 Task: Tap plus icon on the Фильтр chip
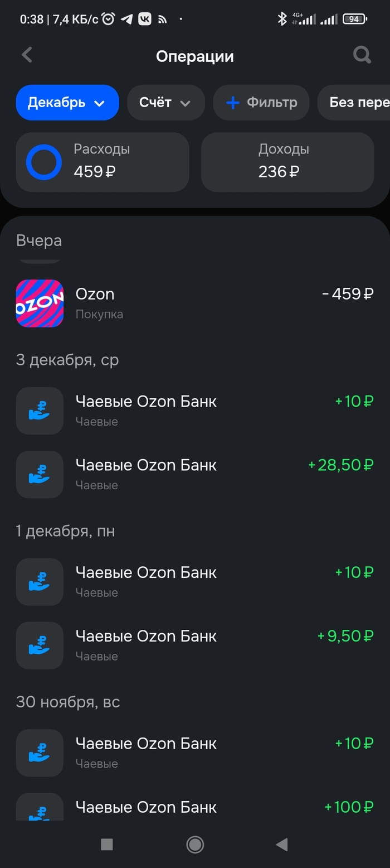(x=232, y=103)
